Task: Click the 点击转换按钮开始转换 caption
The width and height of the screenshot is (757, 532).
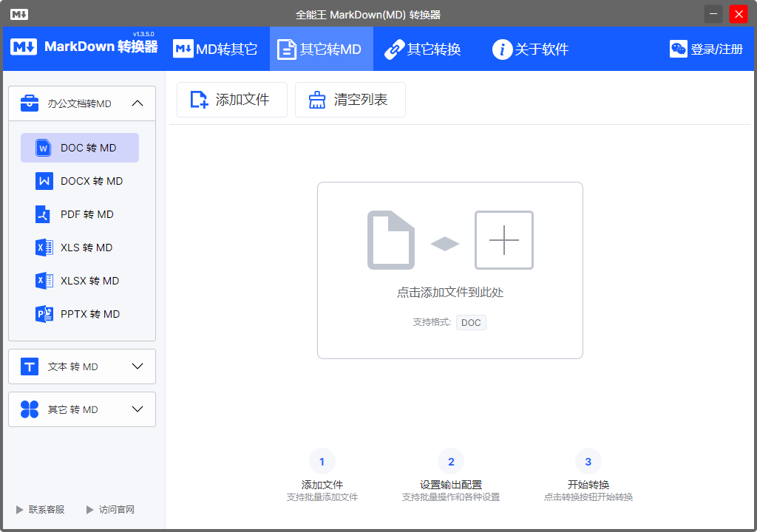Action: point(588,497)
